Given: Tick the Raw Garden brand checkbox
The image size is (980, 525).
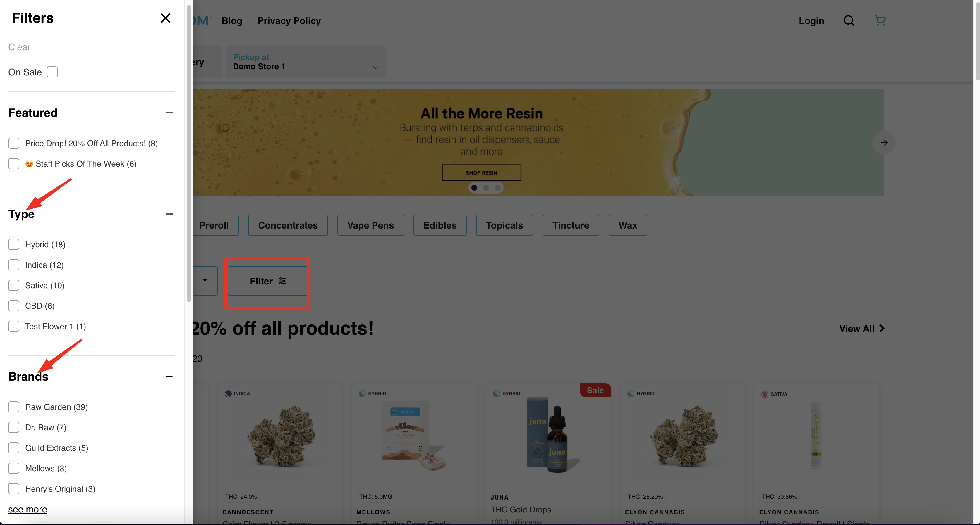Looking at the screenshot, I should coord(14,407).
